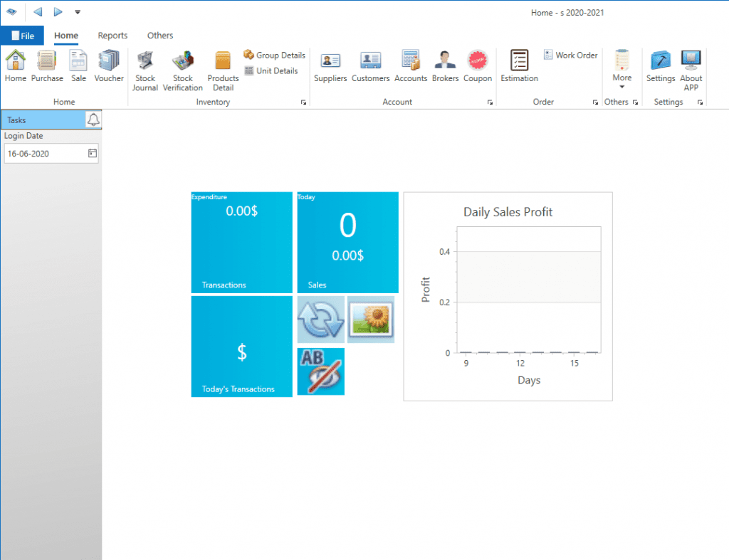
Task: Open the quick access toolbar dropdown arrow
Action: [x=77, y=12]
